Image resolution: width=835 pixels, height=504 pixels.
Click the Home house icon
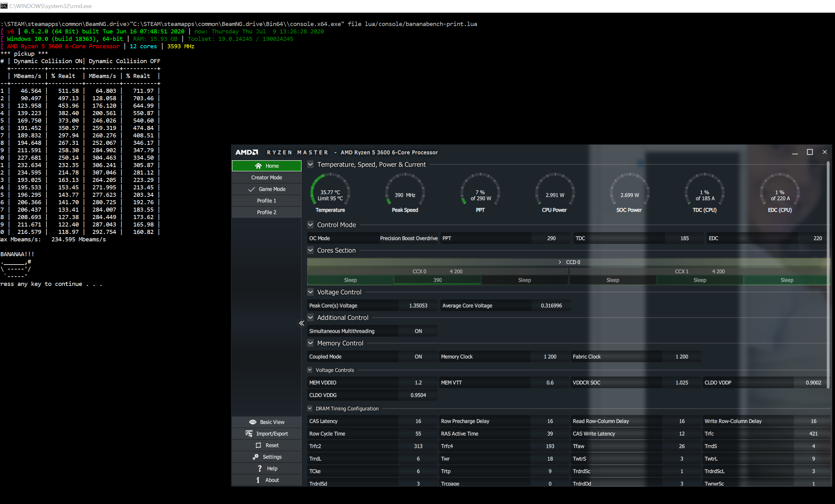click(x=258, y=166)
